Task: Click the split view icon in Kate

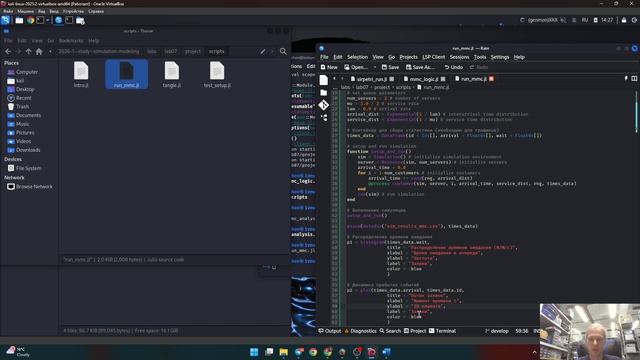Action: (634, 78)
